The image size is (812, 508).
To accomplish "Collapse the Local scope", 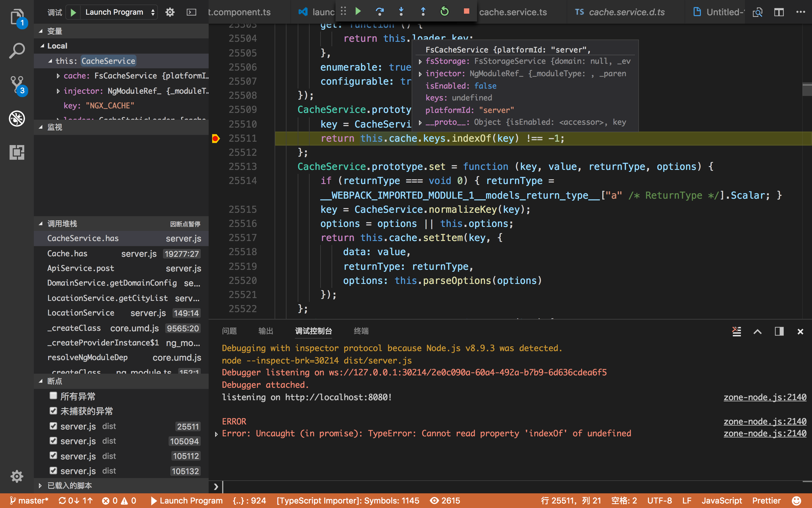I will (43, 46).
